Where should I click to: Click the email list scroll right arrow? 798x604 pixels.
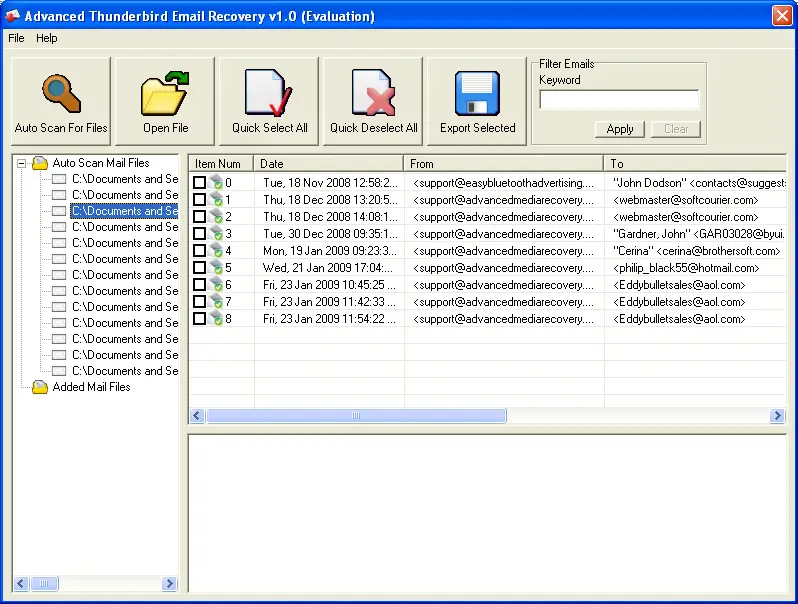pos(777,416)
